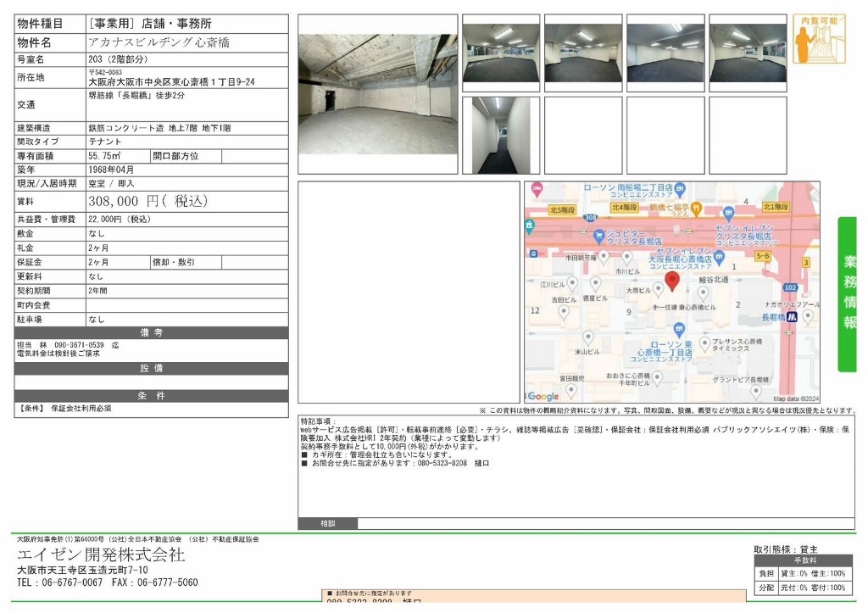Image resolution: width=868 pixels, height=613 pixels.
Task: Click the contact line 担当 林 090-3671-0539
Action: (68, 345)
